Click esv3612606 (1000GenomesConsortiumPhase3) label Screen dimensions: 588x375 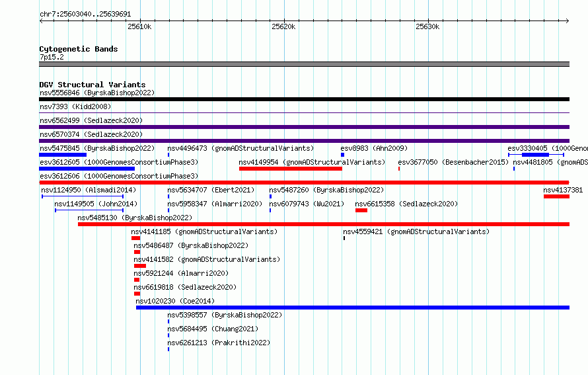(119, 176)
